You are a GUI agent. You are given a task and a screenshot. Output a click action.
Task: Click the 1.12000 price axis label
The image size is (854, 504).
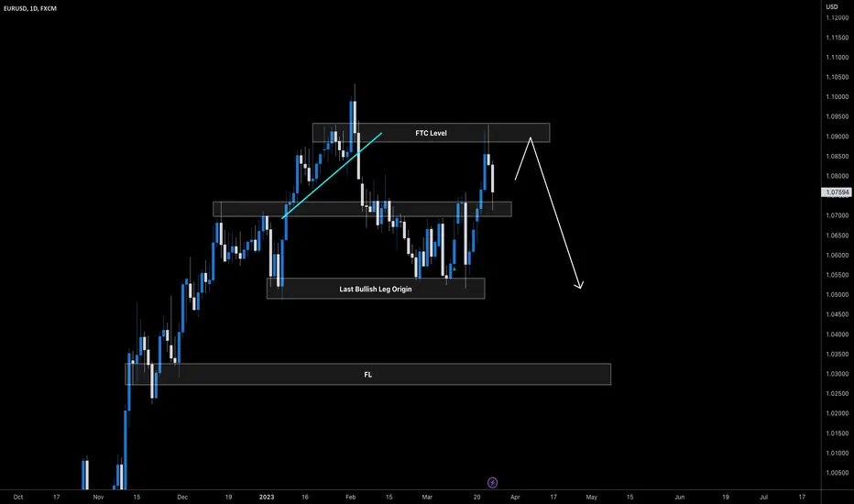tap(838, 18)
